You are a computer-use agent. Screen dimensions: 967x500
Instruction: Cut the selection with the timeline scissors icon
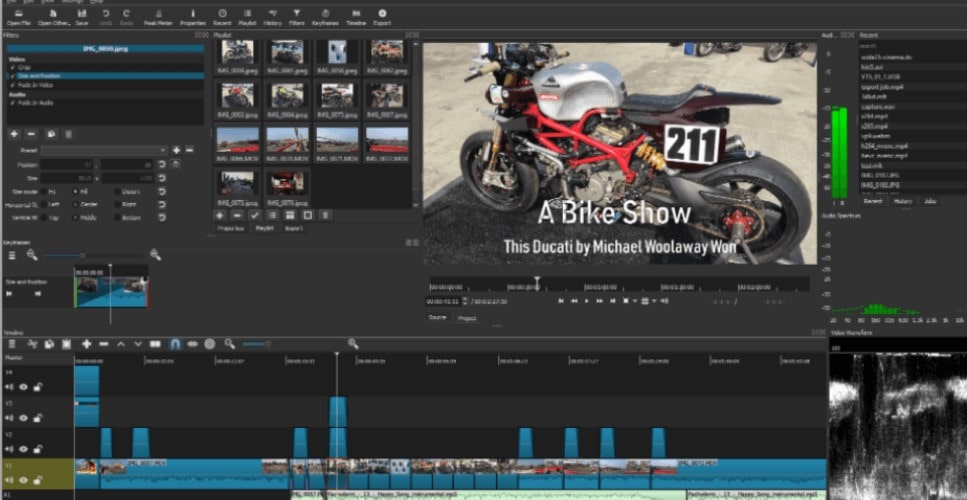coord(32,344)
